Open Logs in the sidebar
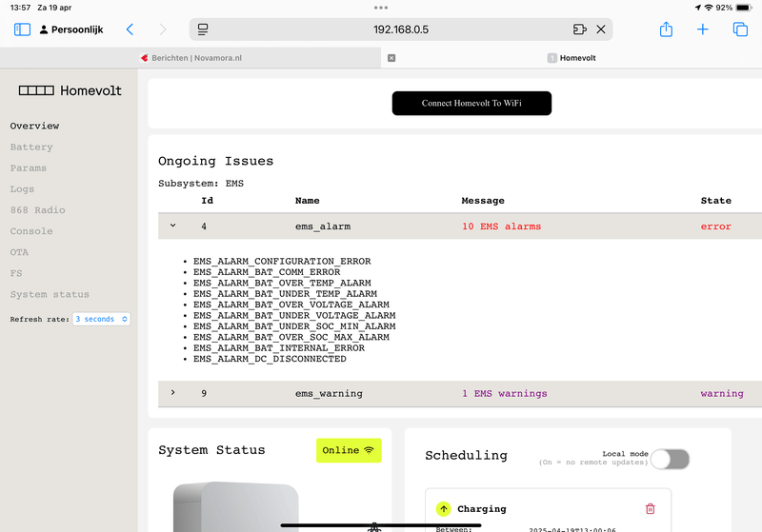 pyautogui.click(x=22, y=189)
